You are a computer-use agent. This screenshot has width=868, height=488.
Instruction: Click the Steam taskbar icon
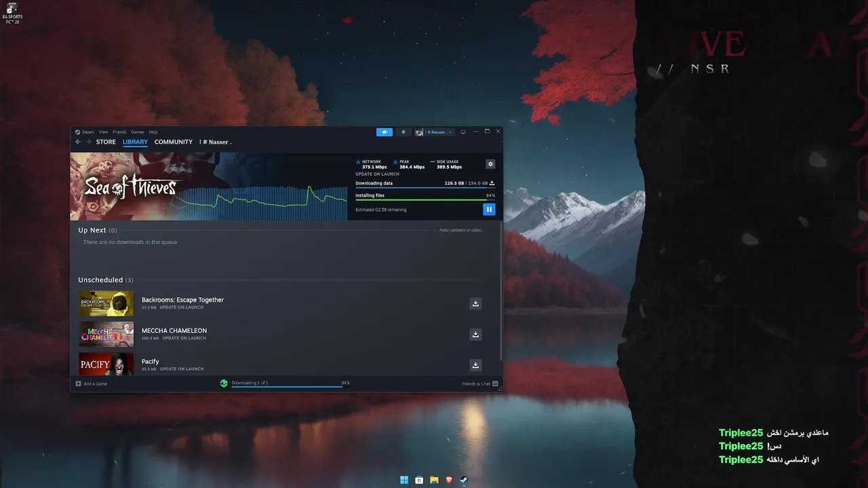click(x=464, y=480)
